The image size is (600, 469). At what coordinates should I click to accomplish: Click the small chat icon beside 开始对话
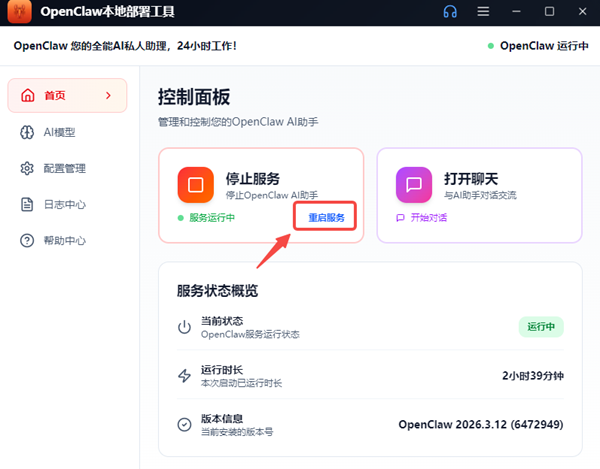[400, 218]
